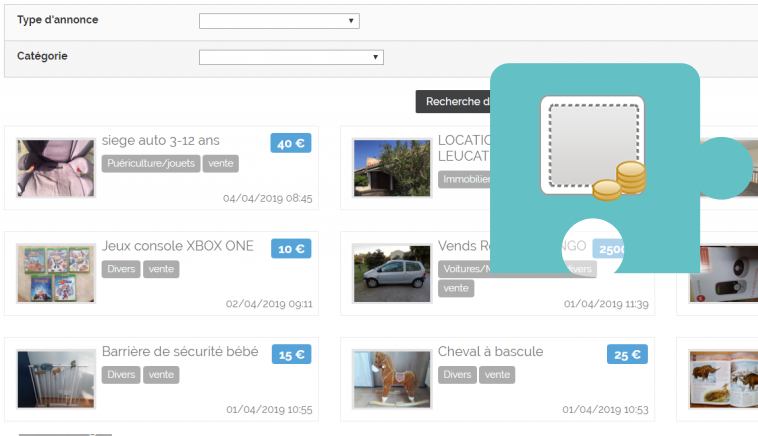
Task: Click the vente tag on Cheval à bascule
Action: click(497, 375)
